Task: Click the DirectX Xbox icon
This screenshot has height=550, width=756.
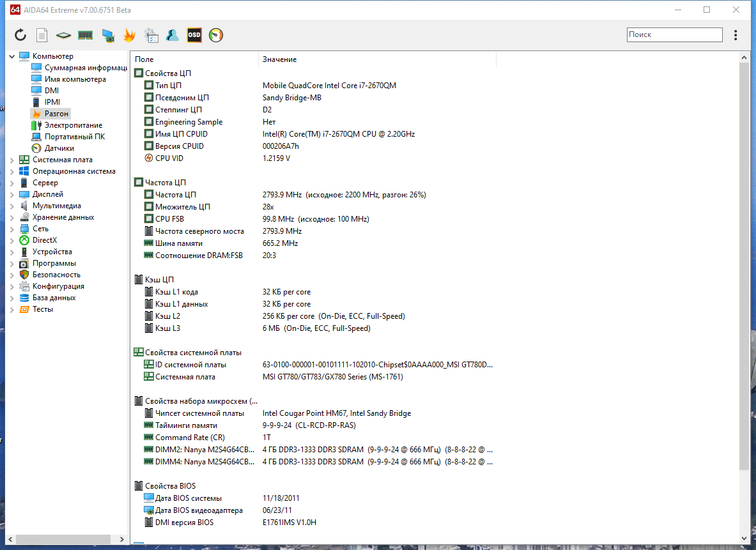Action: [x=24, y=240]
